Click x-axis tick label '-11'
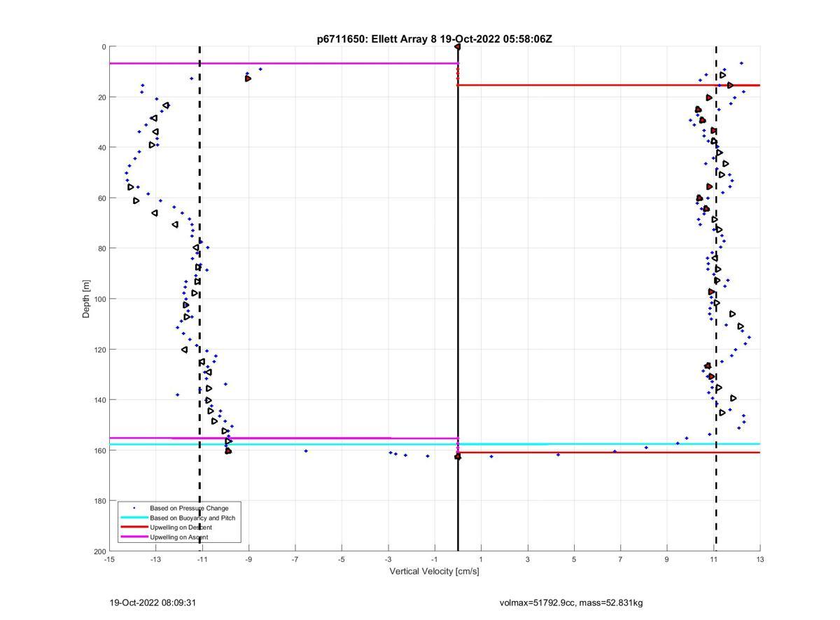The image size is (840, 620). pyautogui.click(x=202, y=560)
